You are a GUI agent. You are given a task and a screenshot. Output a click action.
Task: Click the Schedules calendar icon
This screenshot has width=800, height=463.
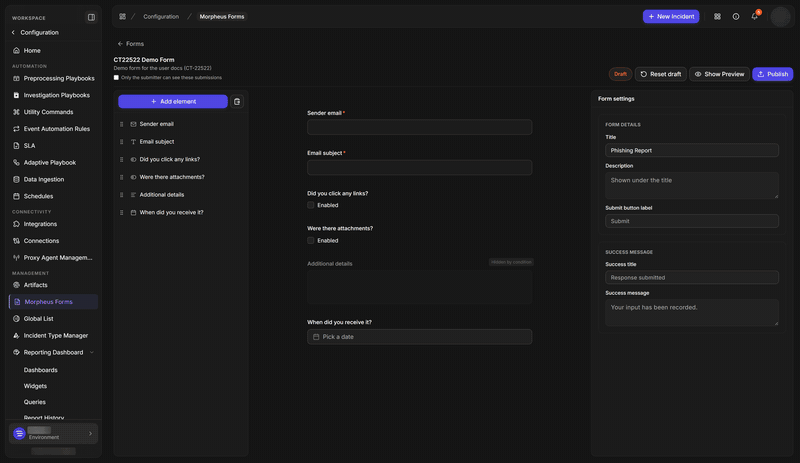(16, 197)
